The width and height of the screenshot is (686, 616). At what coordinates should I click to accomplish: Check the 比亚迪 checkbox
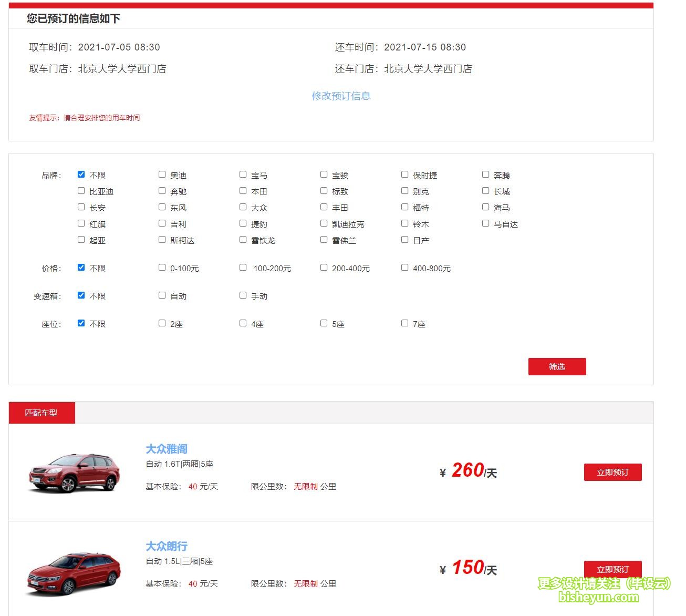(x=80, y=190)
